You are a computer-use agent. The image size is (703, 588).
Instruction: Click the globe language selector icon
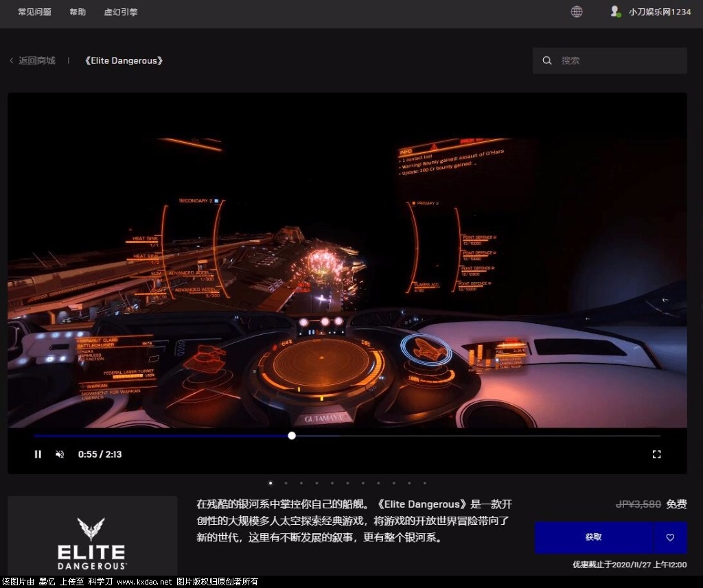tap(577, 12)
